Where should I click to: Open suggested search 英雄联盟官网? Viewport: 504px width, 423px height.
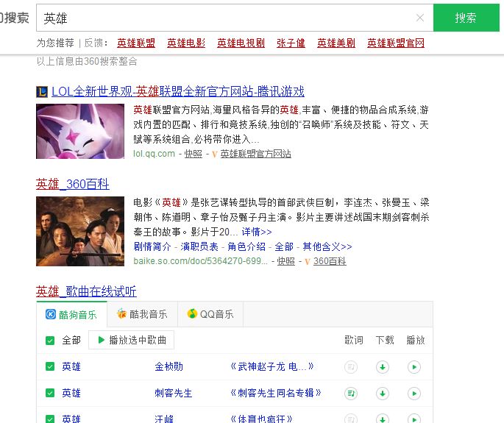396,43
